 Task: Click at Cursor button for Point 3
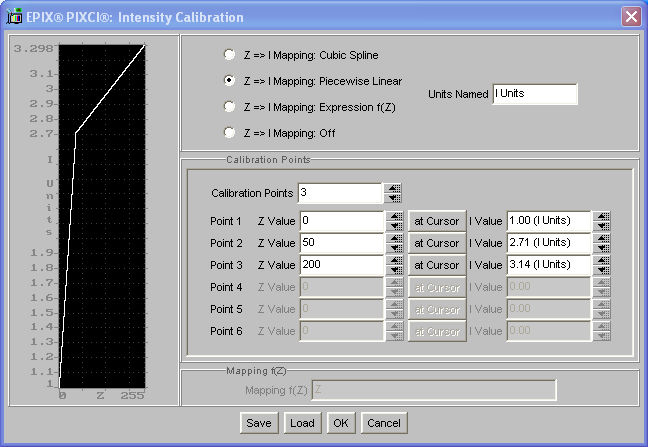(437, 265)
